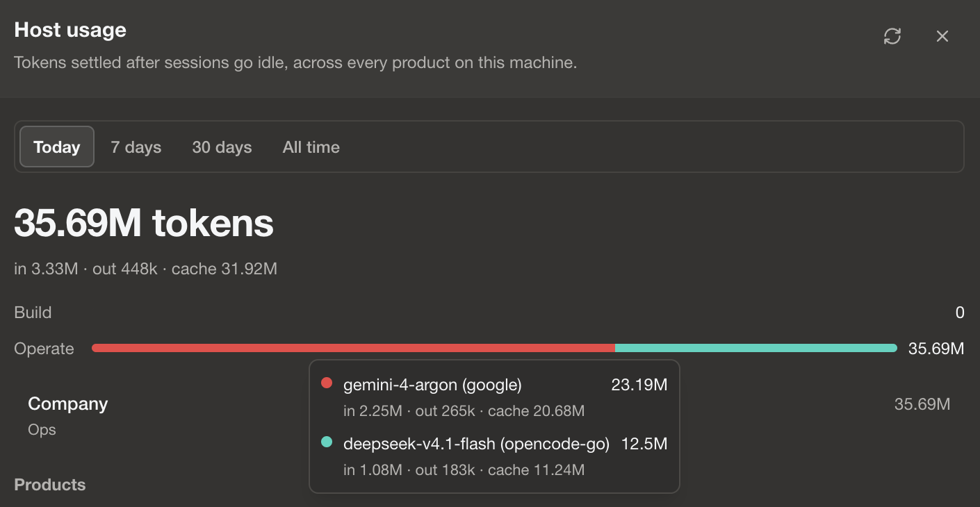Click the Products section heading

coord(50,485)
